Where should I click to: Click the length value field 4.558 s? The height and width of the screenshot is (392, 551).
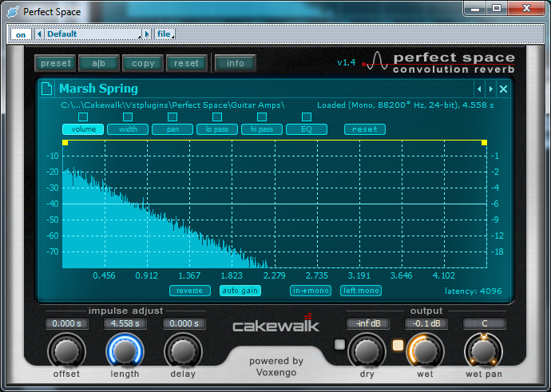tap(125, 323)
